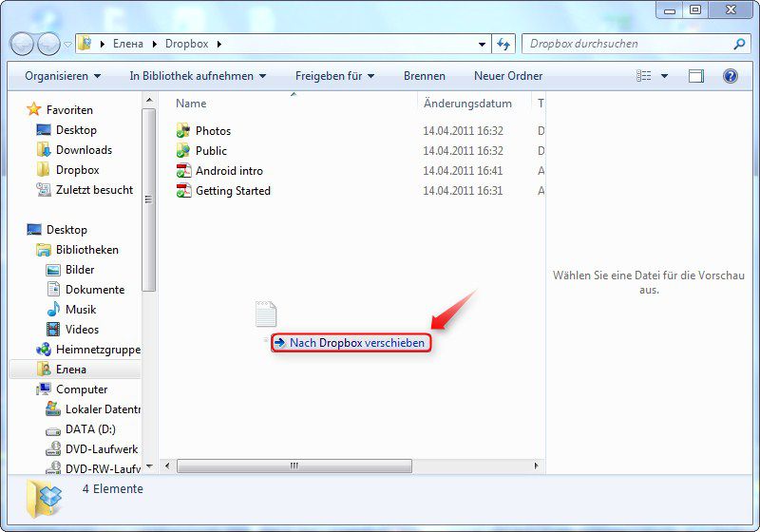760x532 pixels.
Task: Click the Елена breadcrumb in address bar
Action: [128, 44]
